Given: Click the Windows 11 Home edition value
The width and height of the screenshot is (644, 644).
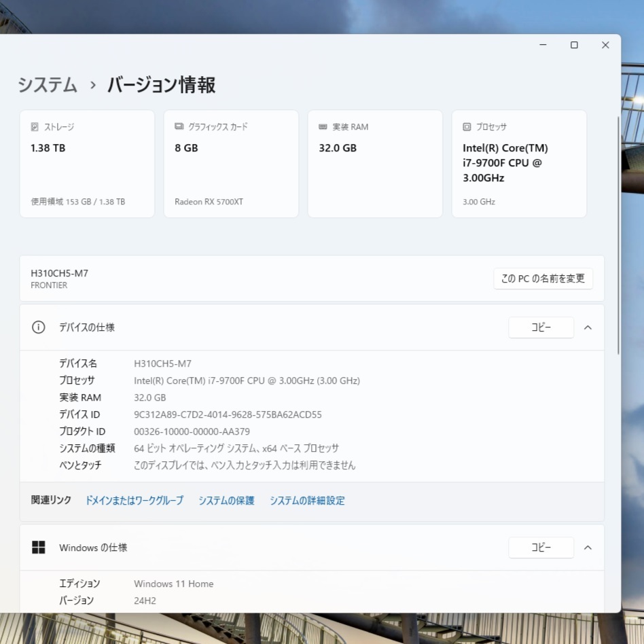Looking at the screenshot, I should coord(174,584).
